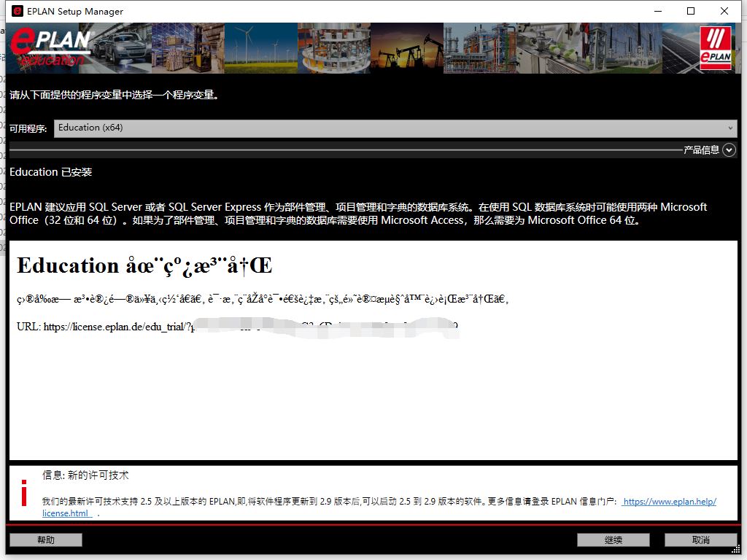The image size is (747, 560).
Task: Click the '产品信息' label
Action: (x=701, y=150)
